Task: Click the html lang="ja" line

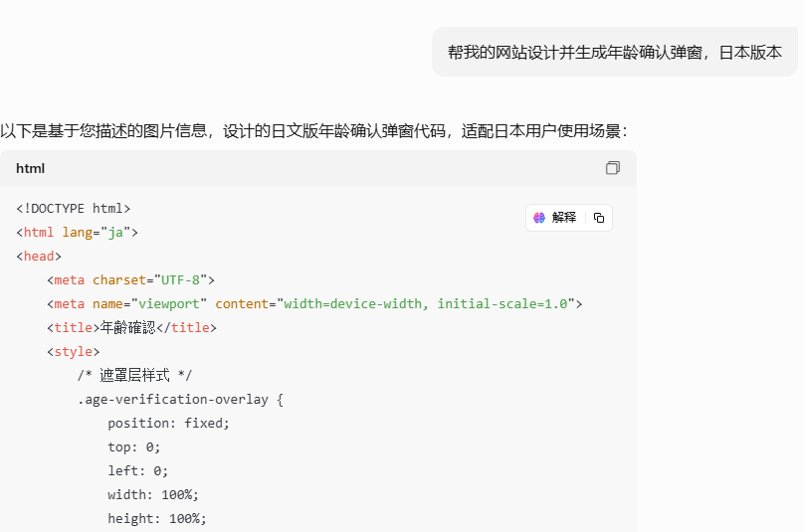Action: click(77, 232)
